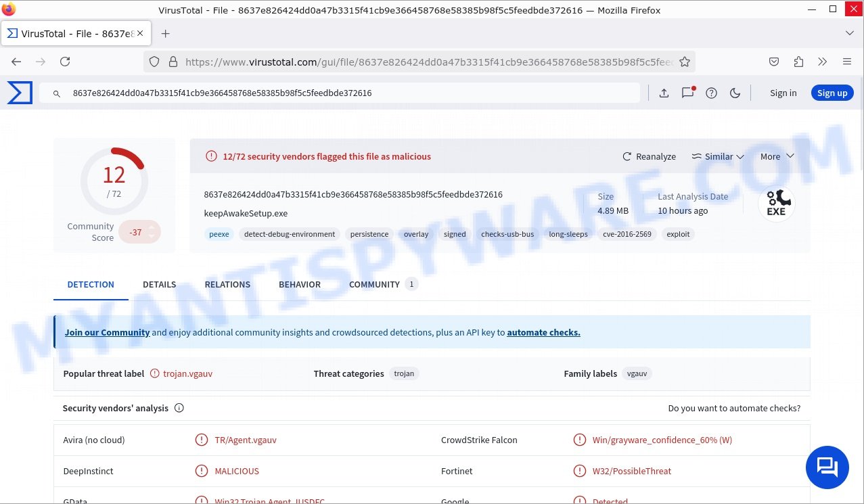Click the browser forward arrow
The height and width of the screenshot is (504, 864).
[41, 62]
